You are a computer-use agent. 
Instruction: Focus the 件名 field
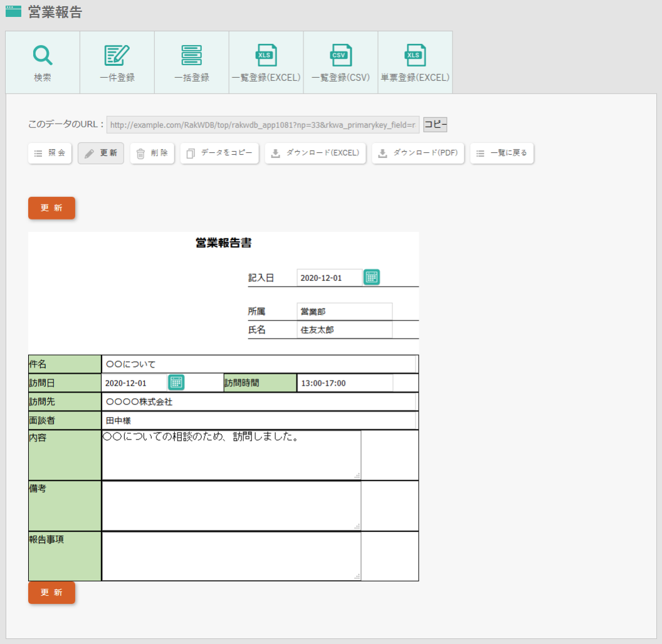pyautogui.click(x=259, y=364)
